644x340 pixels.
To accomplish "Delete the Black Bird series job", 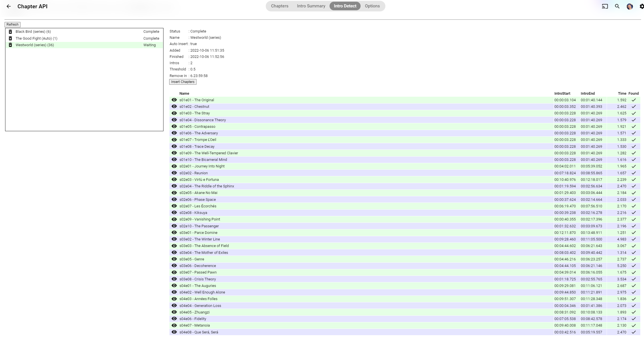I will pos(10,32).
